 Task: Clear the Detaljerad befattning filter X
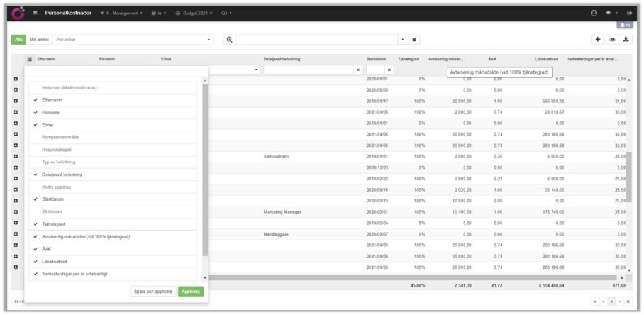coord(358,70)
